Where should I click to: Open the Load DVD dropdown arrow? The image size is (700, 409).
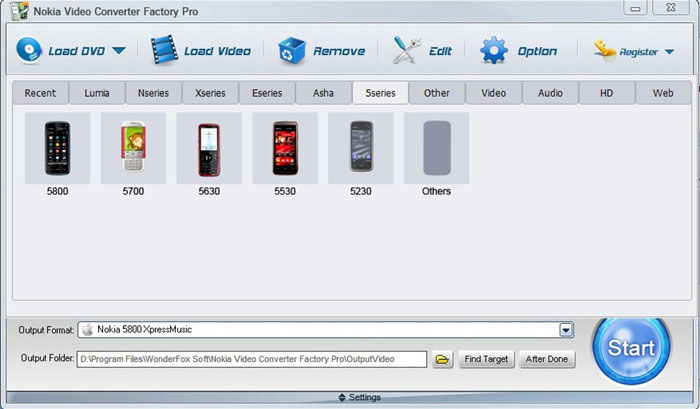coord(119,50)
